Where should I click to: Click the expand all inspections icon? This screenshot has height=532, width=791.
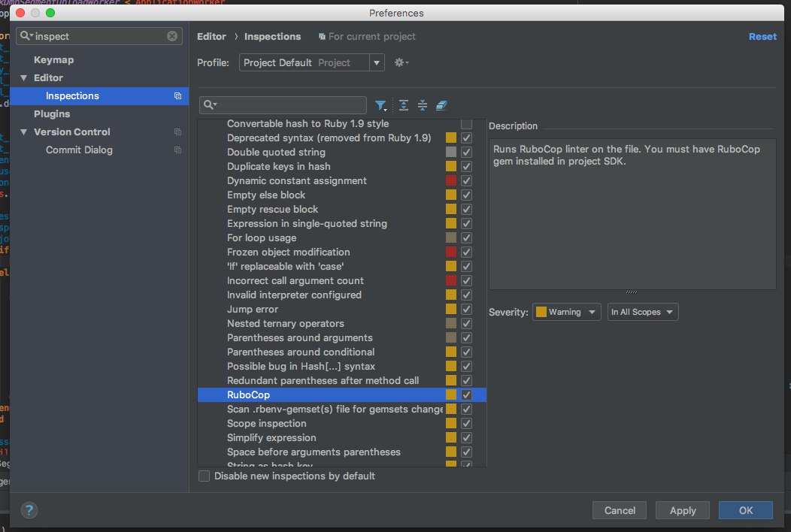(404, 105)
